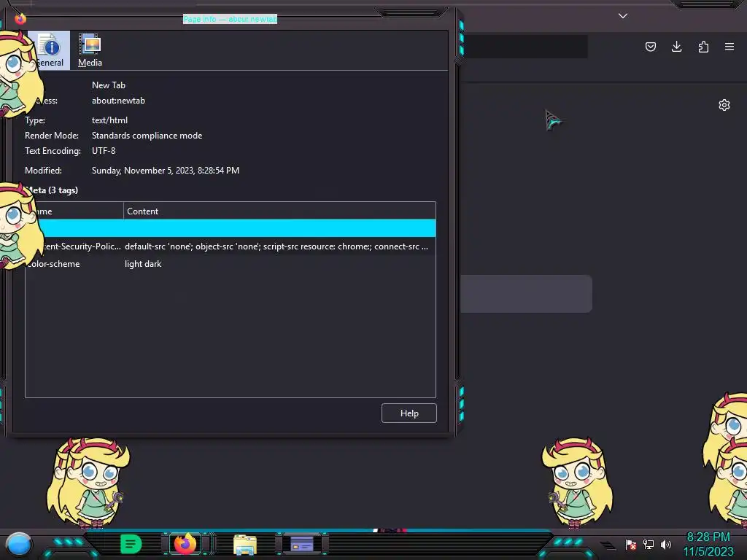The image size is (747, 560).
Task: Open the Extensions puzzle icon
Action: click(703, 47)
